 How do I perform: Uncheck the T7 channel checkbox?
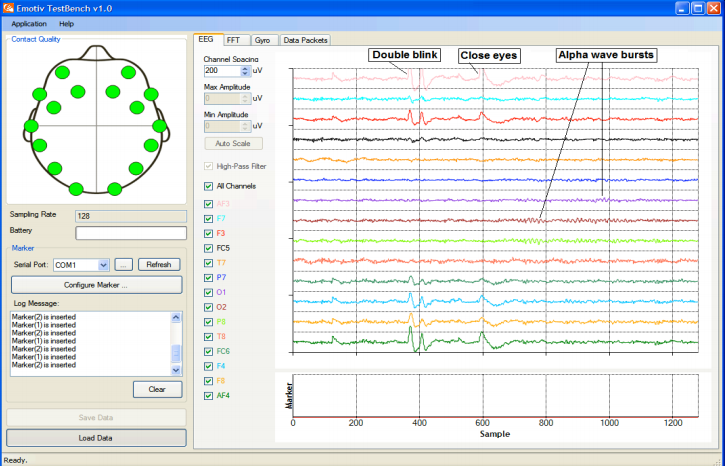click(208, 263)
